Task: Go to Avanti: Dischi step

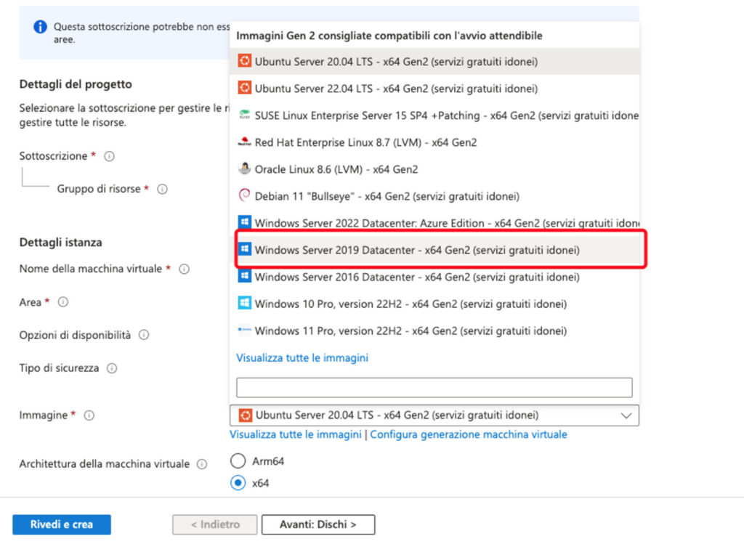Action: (x=318, y=524)
